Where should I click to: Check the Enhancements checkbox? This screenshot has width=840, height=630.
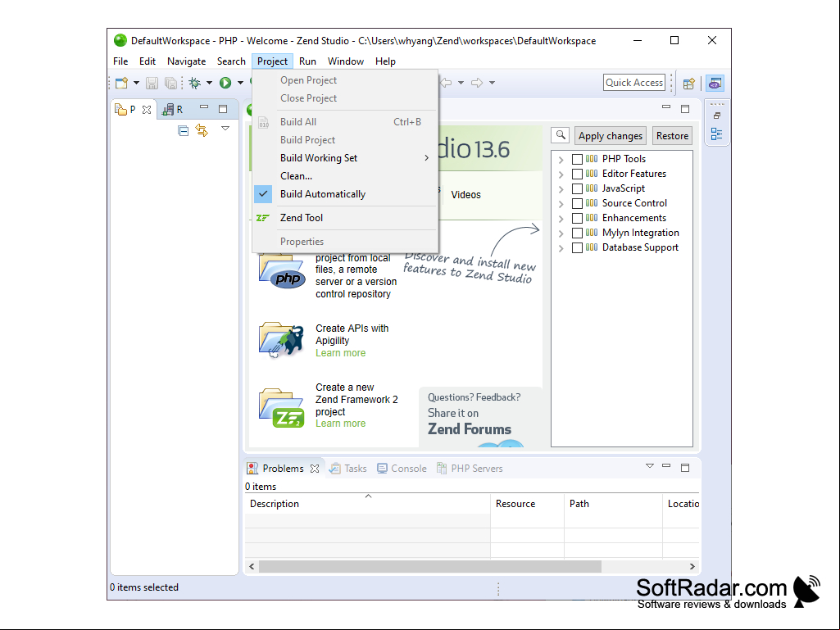pos(578,218)
